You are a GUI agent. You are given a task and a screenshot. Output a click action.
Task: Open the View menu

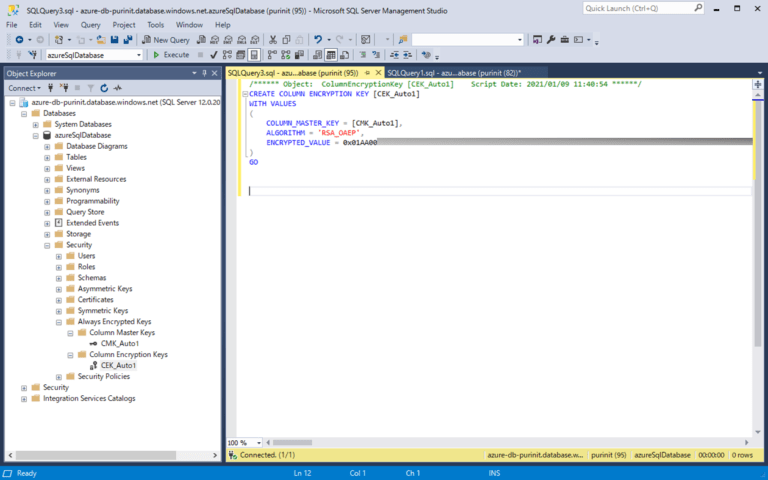pyautogui.click(x=61, y=25)
